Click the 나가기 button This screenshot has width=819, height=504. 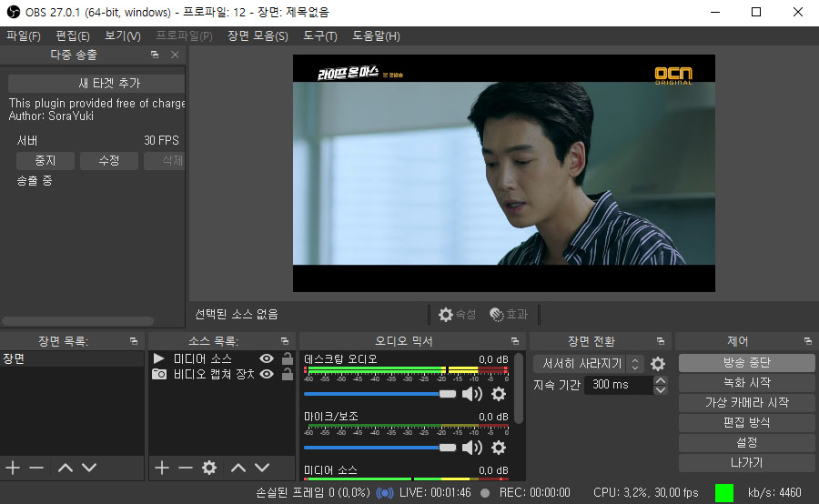tap(746, 463)
